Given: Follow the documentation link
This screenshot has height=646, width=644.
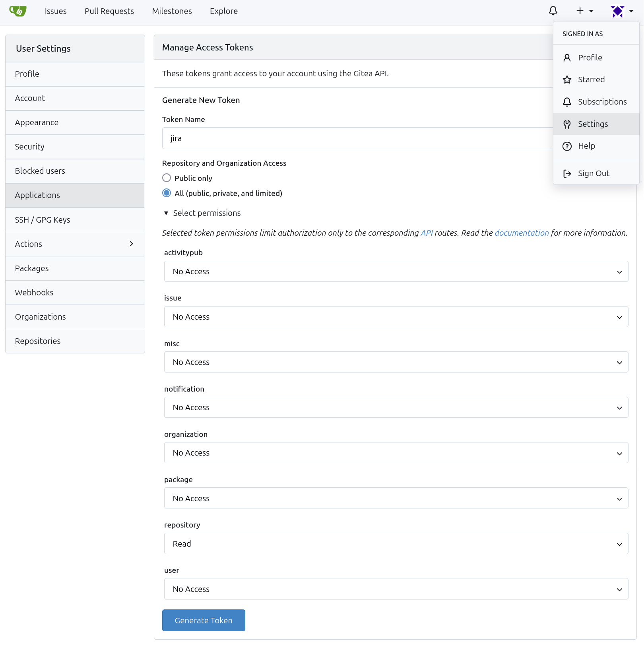Looking at the screenshot, I should (522, 233).
